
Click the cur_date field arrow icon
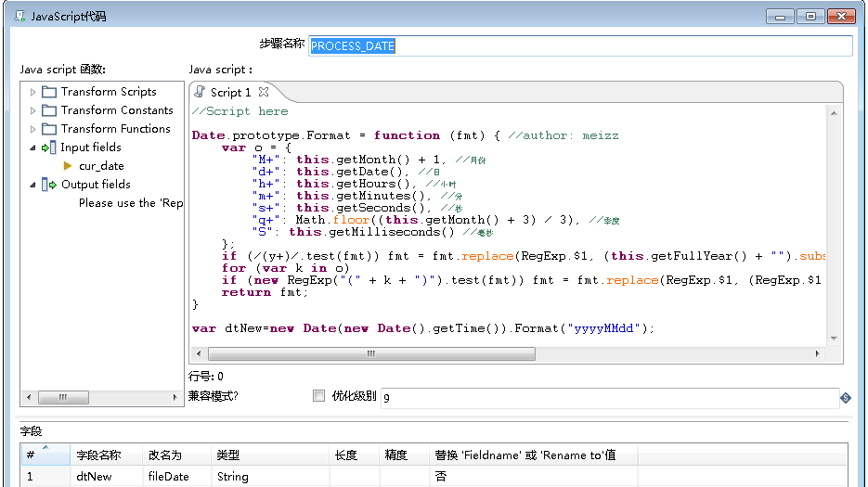[68, 166]
